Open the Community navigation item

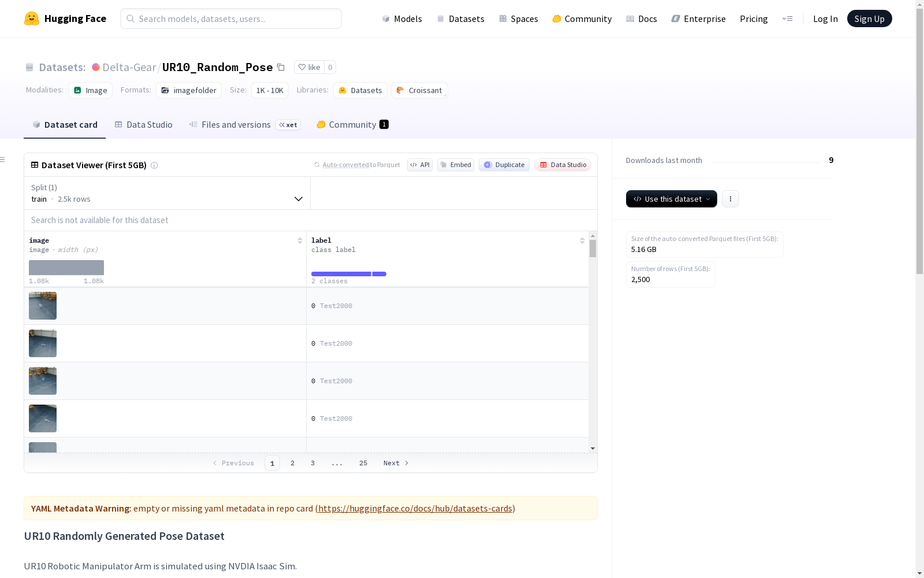[582, 18]
